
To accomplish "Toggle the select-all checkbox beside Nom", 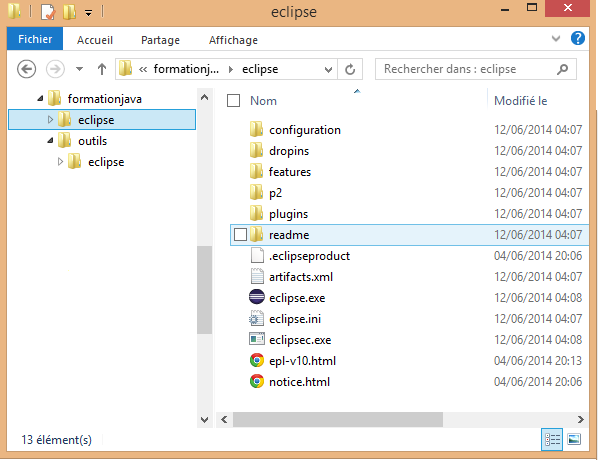I will pyautogui.click(x=233, y=101).
